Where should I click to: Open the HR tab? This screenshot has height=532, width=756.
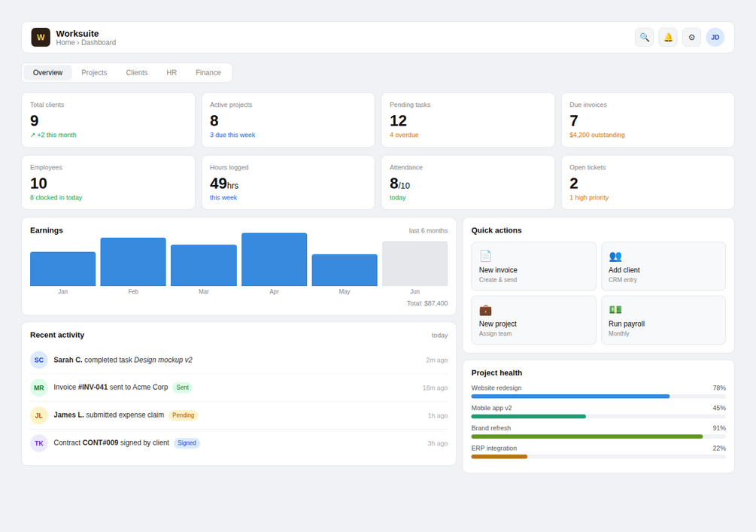pyautogui.click(x=172, y=72)
